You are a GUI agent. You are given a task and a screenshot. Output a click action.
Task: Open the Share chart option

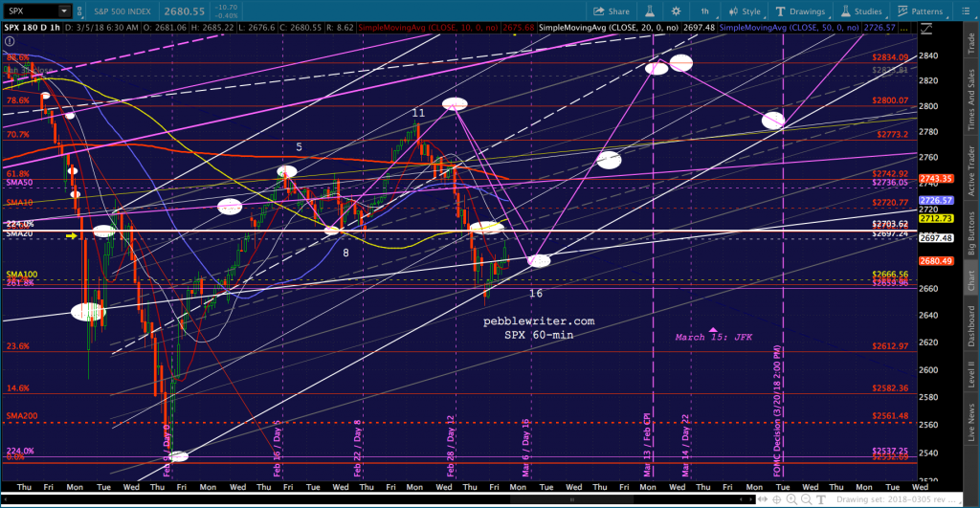(x=612, y=11)
